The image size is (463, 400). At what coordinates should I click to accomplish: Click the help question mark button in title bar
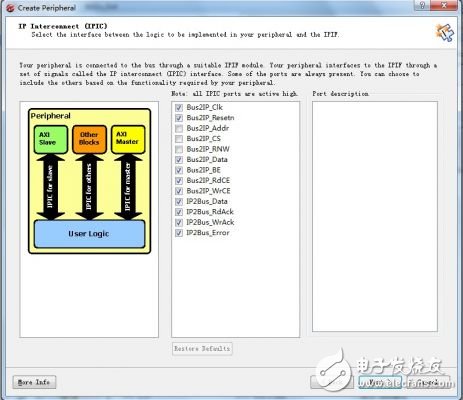pyautogui.click(x=422, y=5)
